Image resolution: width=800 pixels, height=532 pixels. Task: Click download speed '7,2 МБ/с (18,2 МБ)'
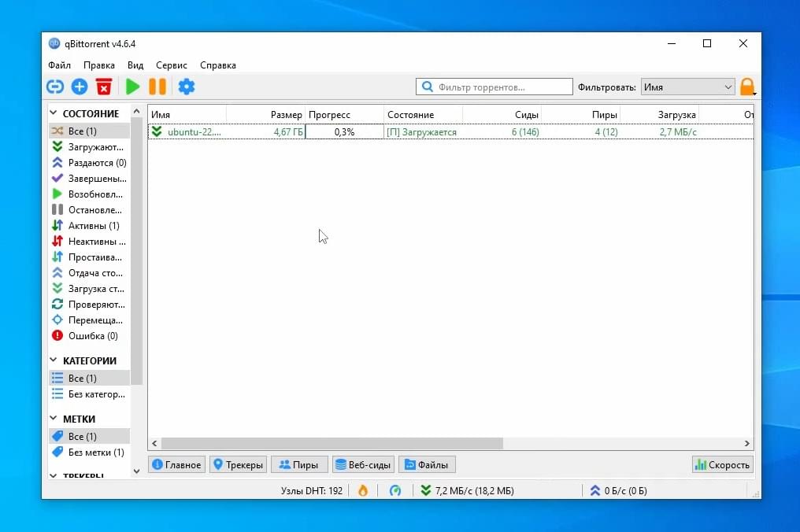(467, 491)
